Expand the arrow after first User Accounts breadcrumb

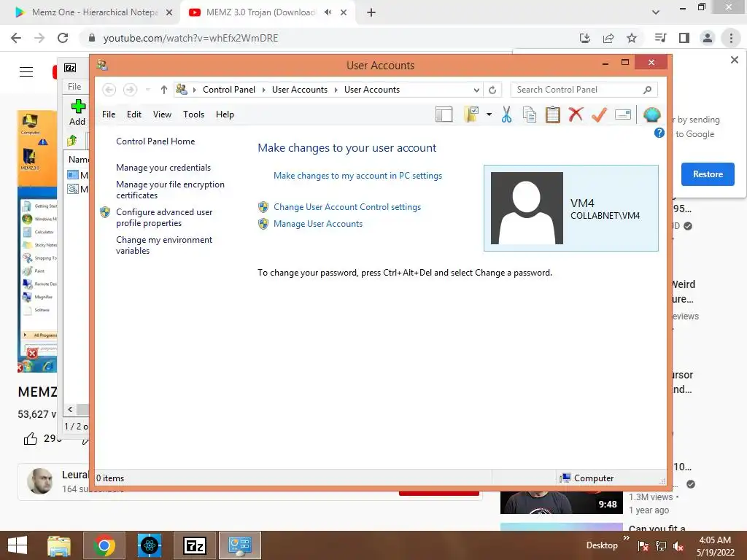point(336,90)
